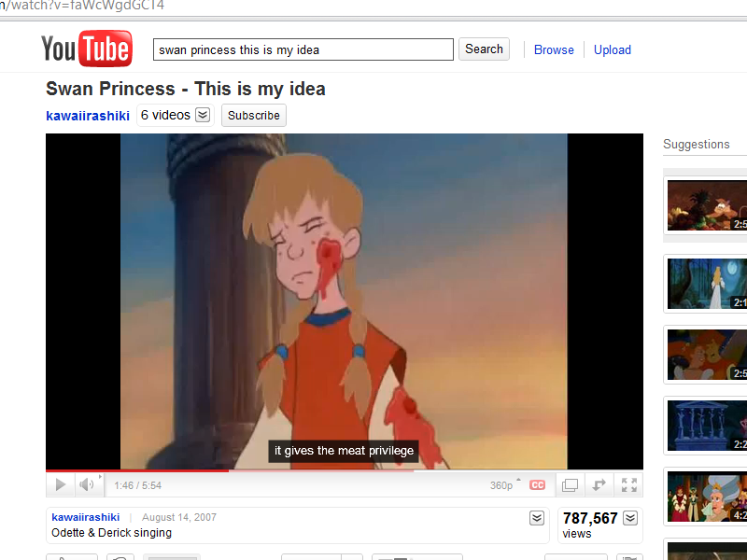
Task: Mute the video with speaker icon
Action: click(87, 484)
